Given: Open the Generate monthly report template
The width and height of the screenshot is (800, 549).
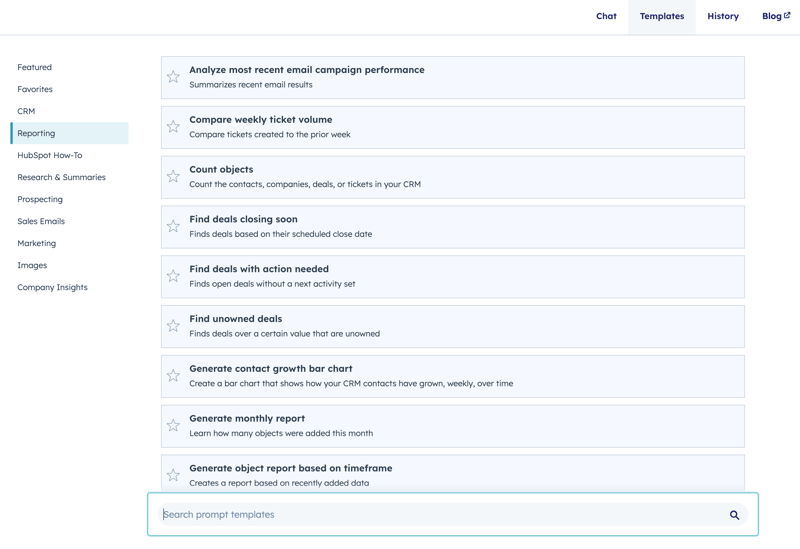Looking at the screenshot, I should pos(453,427).
